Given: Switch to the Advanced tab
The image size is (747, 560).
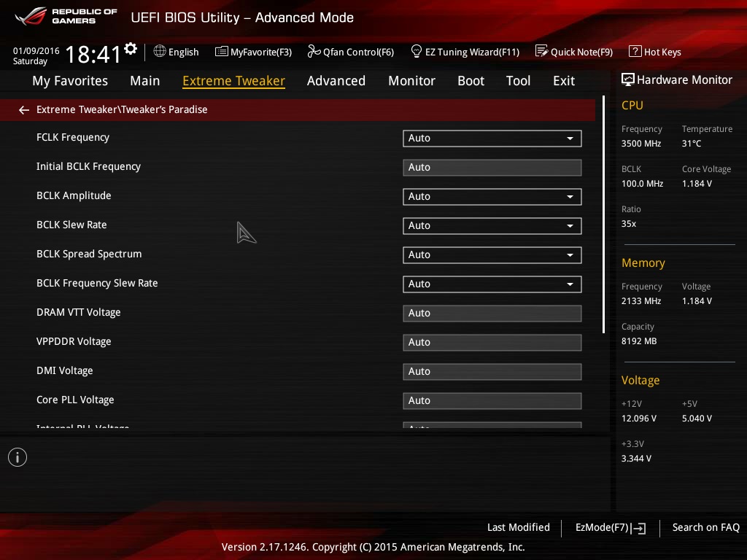Looking at the screenshot, I should click(336, 81).
